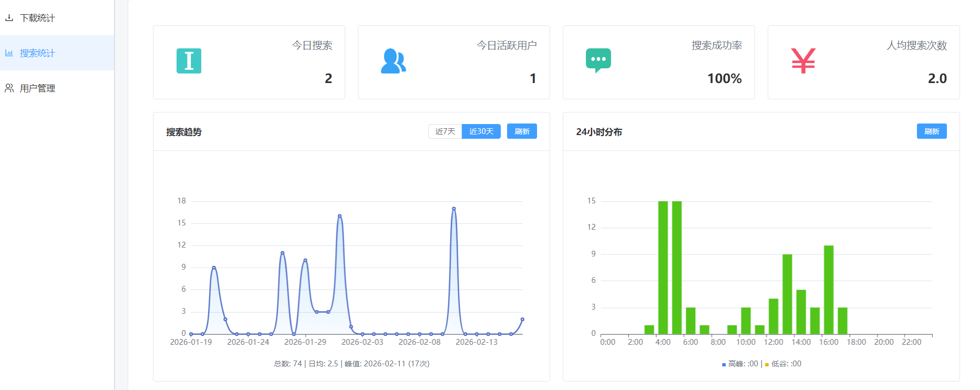Click the download statistics sidebar icon

click(9, 18)
